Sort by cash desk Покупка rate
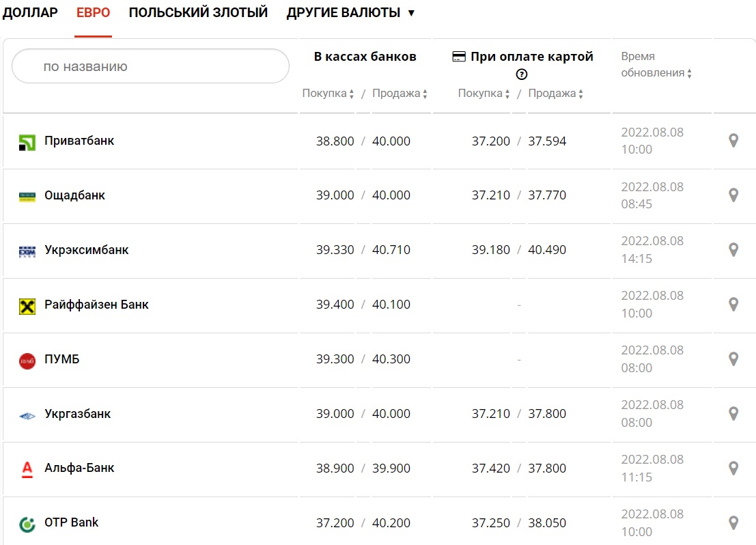The width and height of the screenshot is (756, 545). coord(328,94)
